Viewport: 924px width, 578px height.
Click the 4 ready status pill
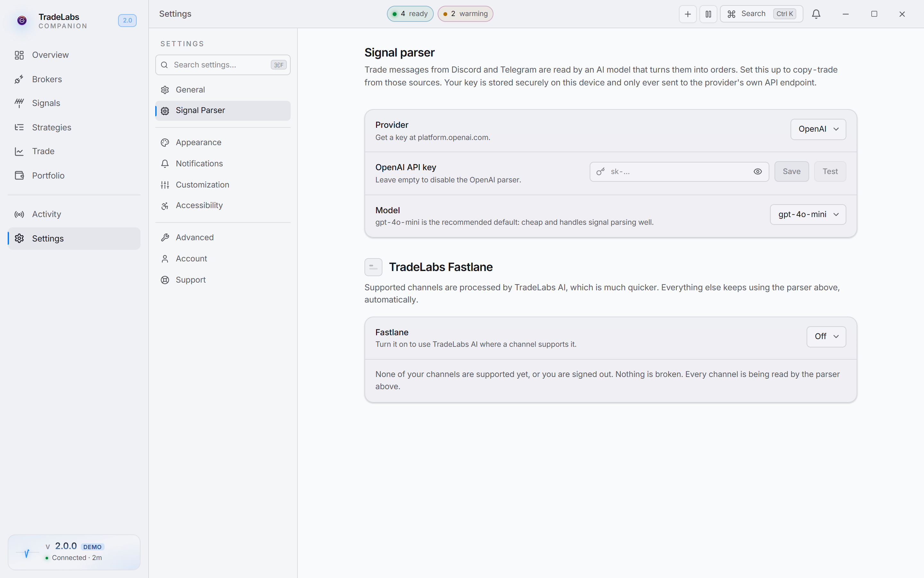410,14
